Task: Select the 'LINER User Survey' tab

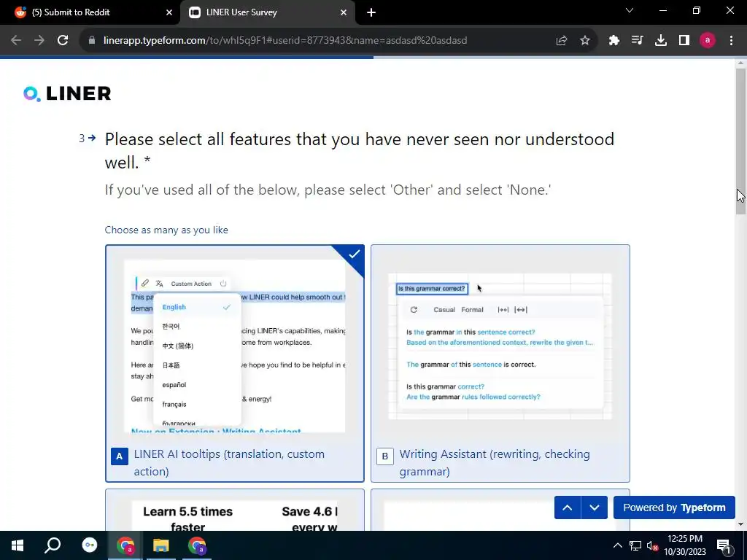Action: click(267, 12)
